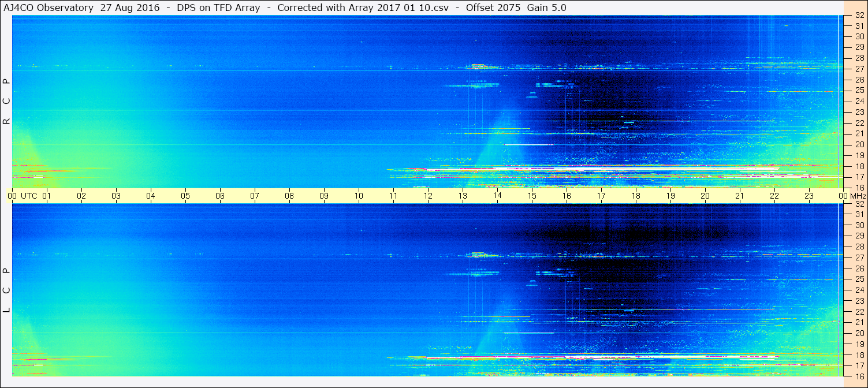The width and height of the screenshot is (868, 388).
Task: Click the L C P polarization label
Action: point(7,290)
